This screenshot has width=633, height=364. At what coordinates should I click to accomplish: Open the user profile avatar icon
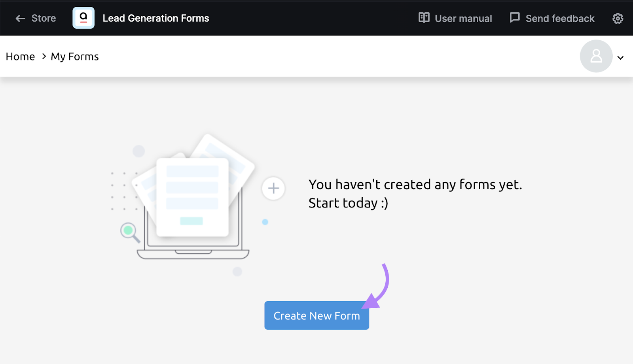pos(595,56)
